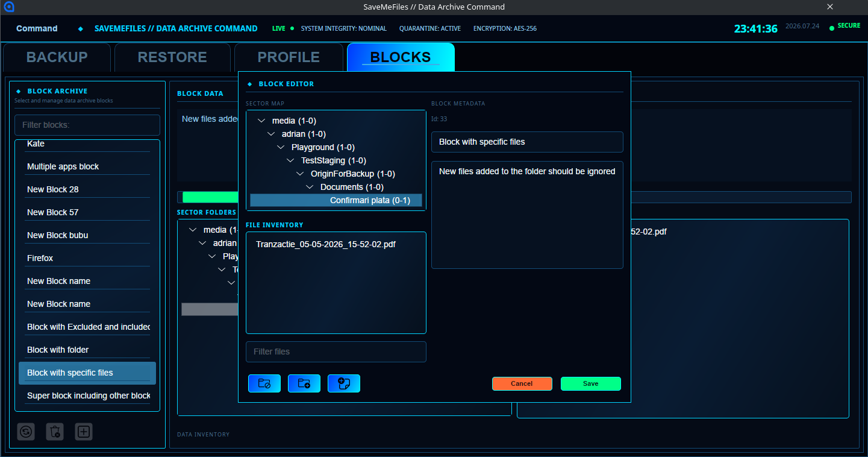Select the Confirmari plata (0-1) folder row
The image size is (868, 457).
click(336, 200)
